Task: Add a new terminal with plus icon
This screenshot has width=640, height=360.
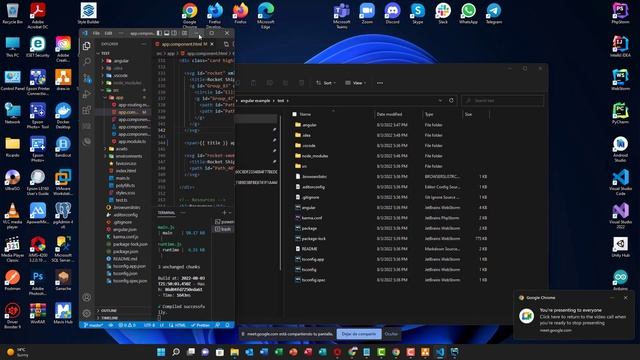Action: (x=224, y=213)
